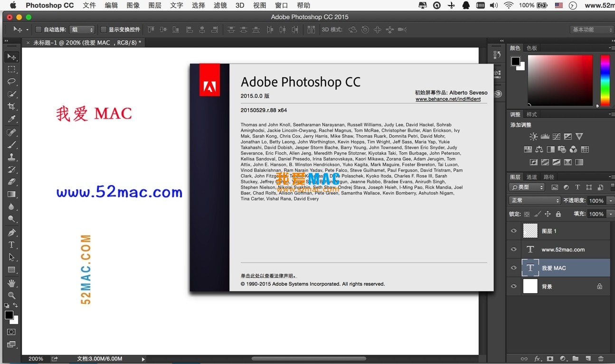Open the 类型 layer filter dropdown
This screenshot has width=615, height=364.
(x=528, y=187)
